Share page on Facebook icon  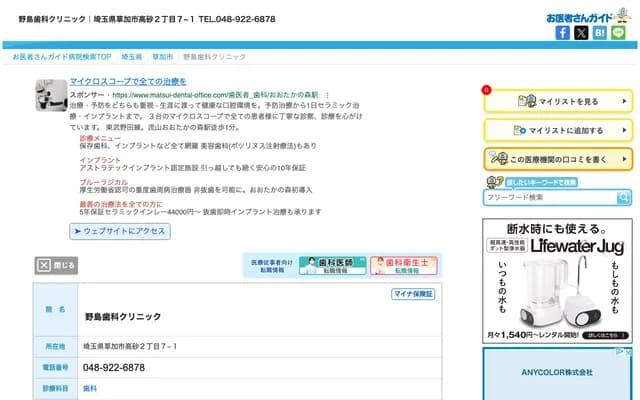pyautogui.click(x=562, y=33)
